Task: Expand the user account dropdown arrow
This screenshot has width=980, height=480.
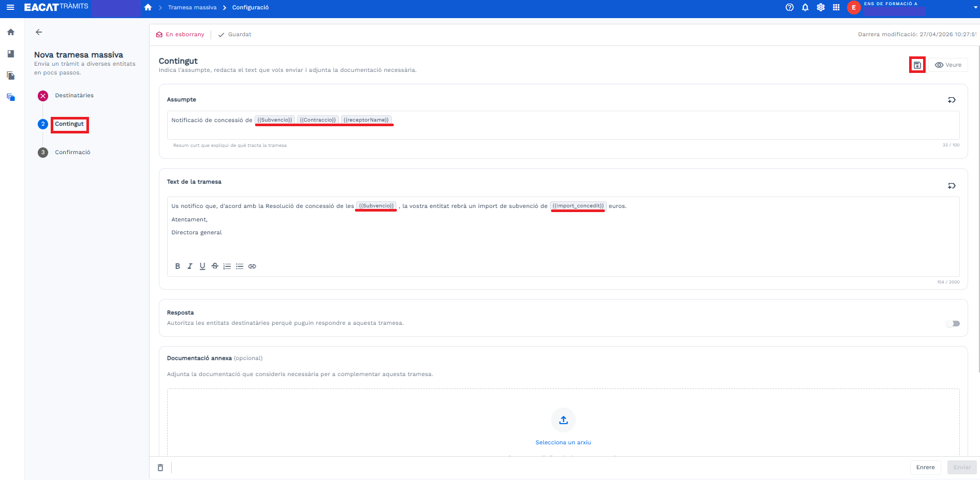Action: pos(975,8)
